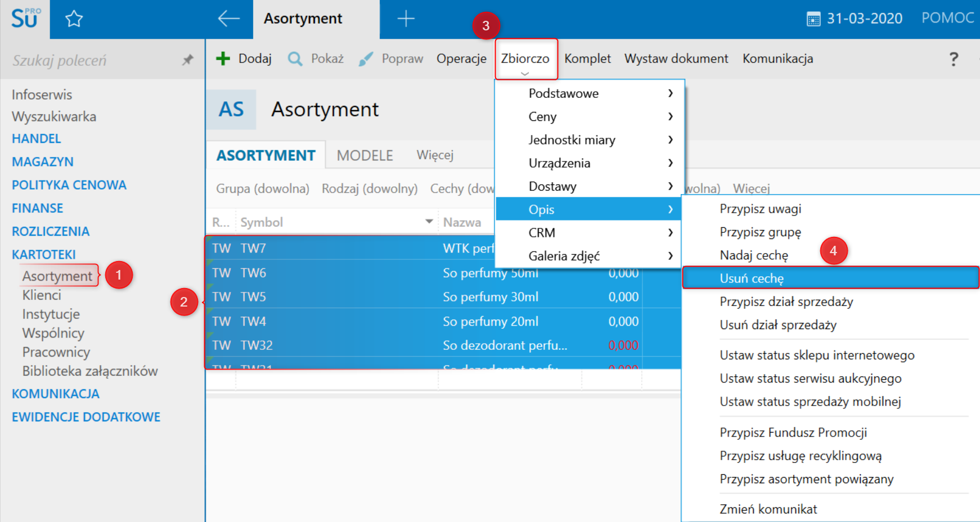
Task: Open Asortyment under KARTOTEKI
Action: click(x=57, y=276)
